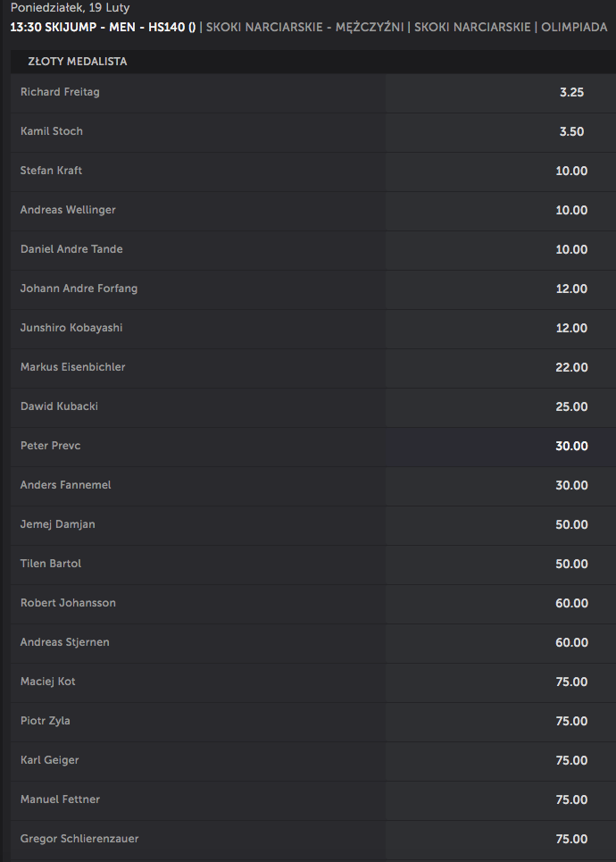Select Jernej Damjan odds 50.00
Screen dimensions: 616x862
tap(501, 525)
